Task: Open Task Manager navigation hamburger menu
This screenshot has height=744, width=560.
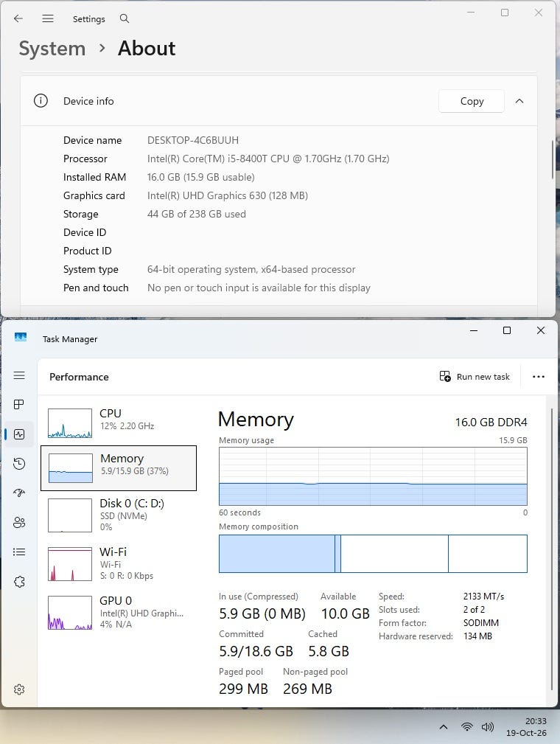Action: pyautogui.click(x=19, y=376)
